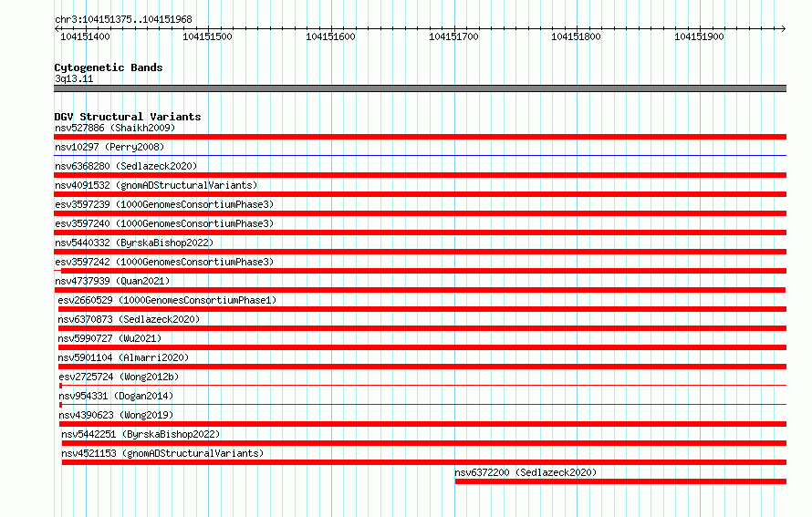Click nsv5440332 (ByrskaBishop2022) label

pyautogui.click(x=134, y=243)
